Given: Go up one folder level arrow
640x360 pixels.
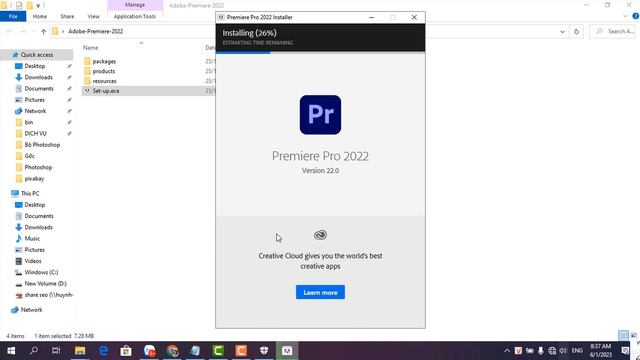Looking at the screenshot, I should coord(43,31).
